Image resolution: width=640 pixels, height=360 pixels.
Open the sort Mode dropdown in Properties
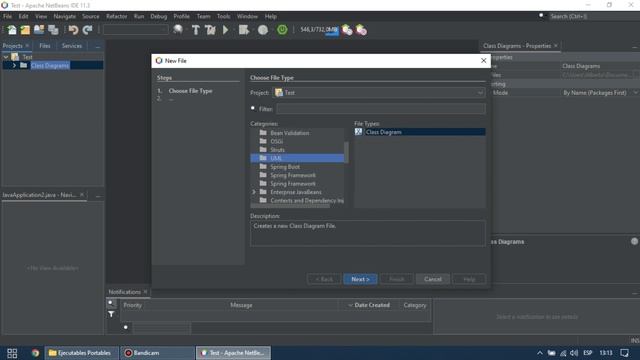point(635,93)
